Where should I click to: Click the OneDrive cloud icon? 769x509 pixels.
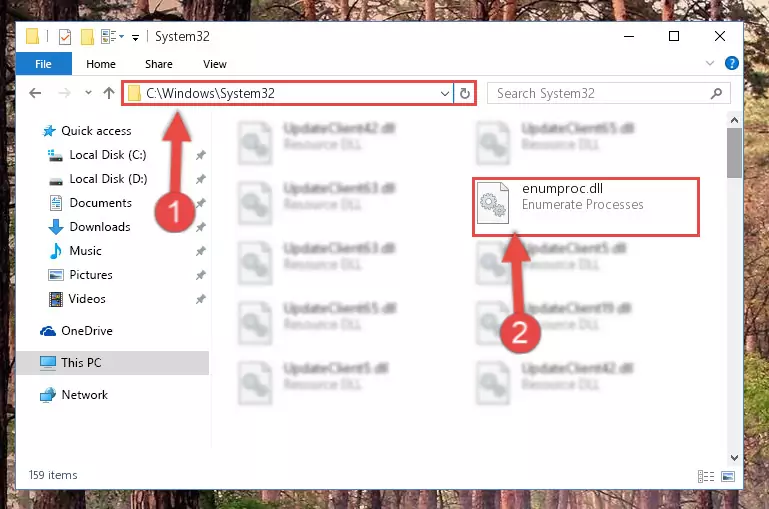click(x=48, y=331)
